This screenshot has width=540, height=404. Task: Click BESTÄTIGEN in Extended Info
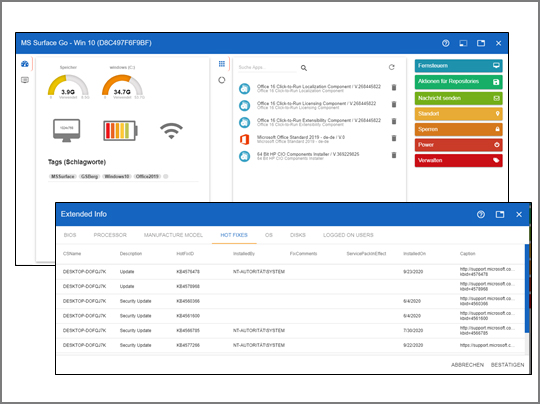[x=508, y=365]
